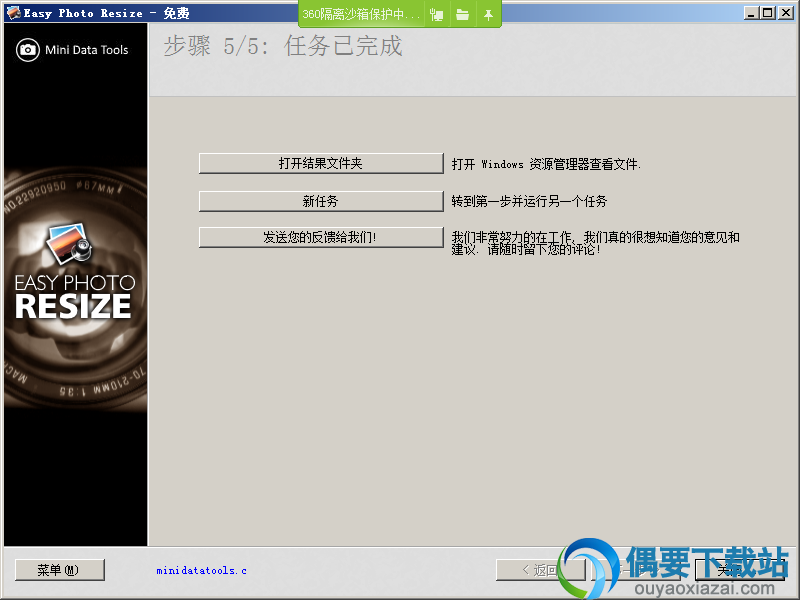This screenshot has height=600, width=800.
Task: Click the EASY PHOTO RESIZE sidebar title
Action: click(74, 296)
